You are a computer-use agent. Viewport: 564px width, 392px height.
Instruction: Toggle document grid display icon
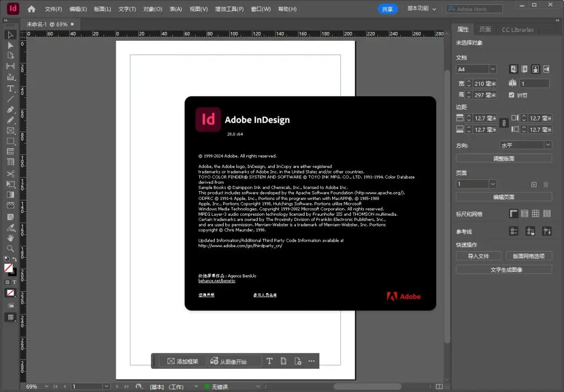pyautogui.click(x=535, y=214)
